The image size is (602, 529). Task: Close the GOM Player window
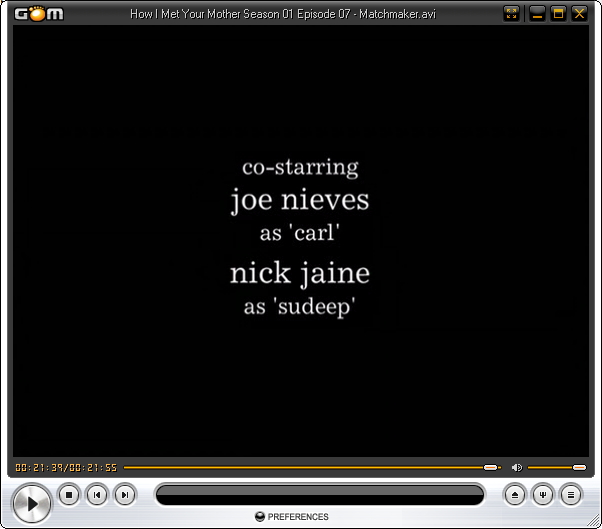click(579, 14)
